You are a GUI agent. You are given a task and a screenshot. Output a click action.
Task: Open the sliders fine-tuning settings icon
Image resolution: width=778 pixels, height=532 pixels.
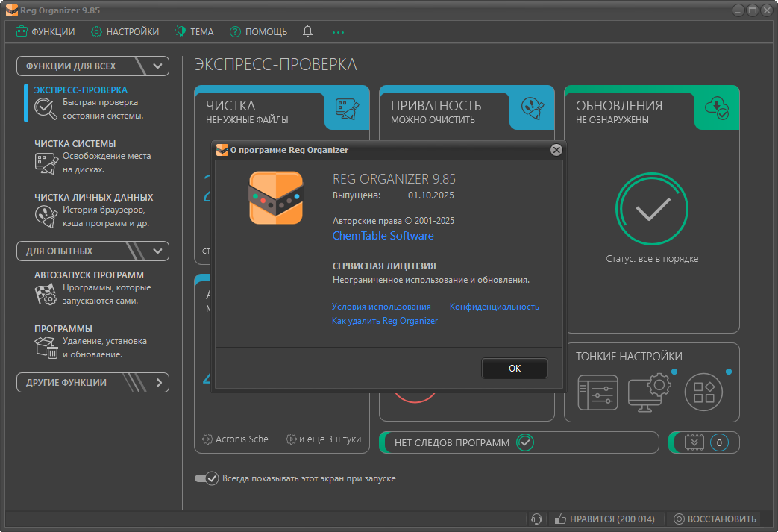click(x=597, y=392)
